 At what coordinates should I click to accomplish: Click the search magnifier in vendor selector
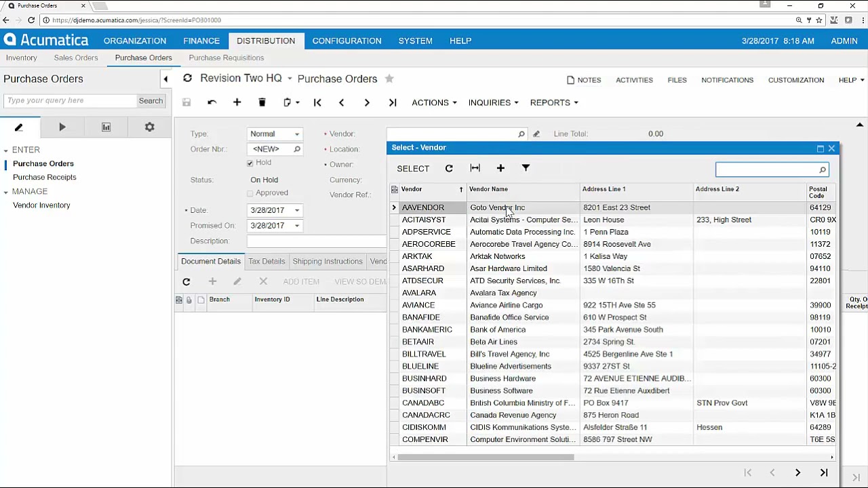(x=822, y=169)
